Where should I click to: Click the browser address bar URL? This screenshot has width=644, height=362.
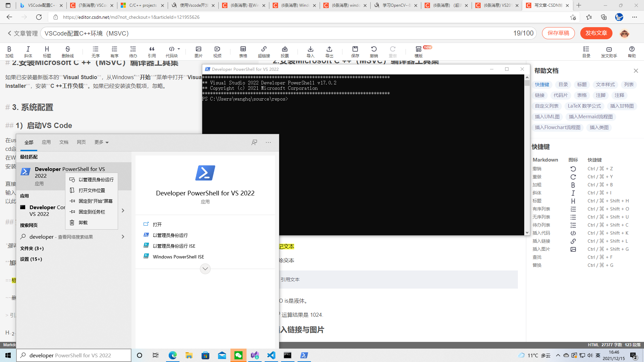[131, 17]
